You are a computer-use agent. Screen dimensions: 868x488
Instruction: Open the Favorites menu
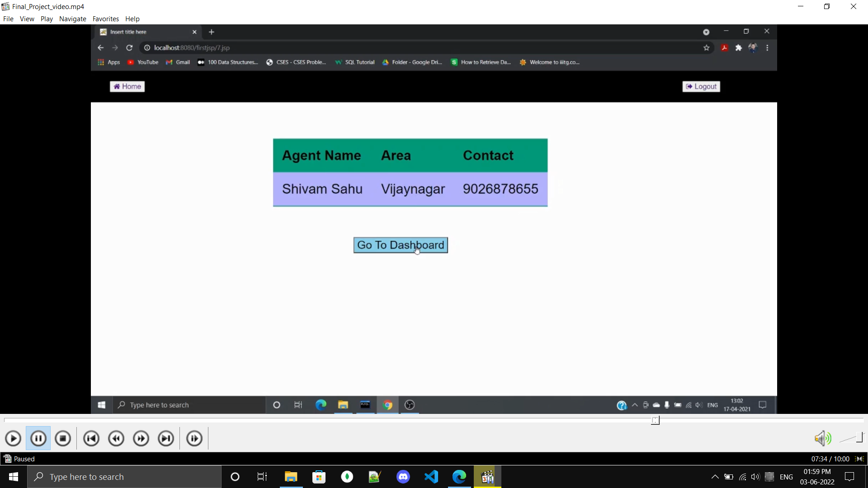pyautogui.click(x=105, y=19)
